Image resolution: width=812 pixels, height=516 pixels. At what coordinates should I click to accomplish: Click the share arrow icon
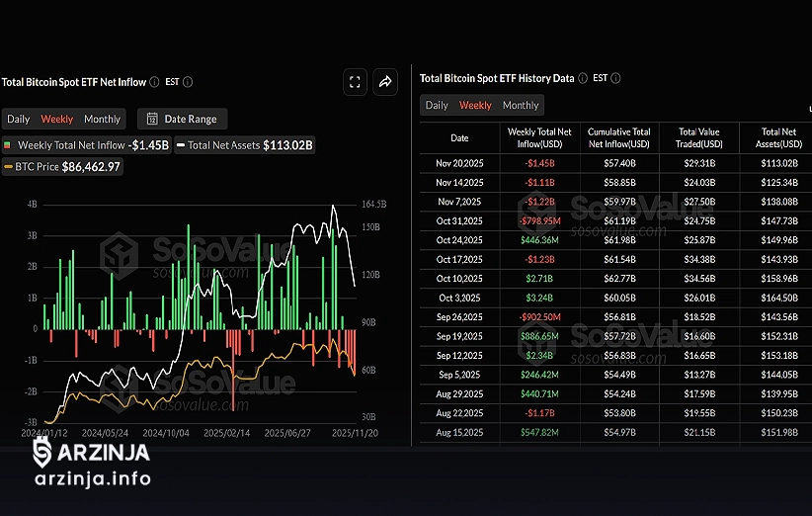click(385, 82)
